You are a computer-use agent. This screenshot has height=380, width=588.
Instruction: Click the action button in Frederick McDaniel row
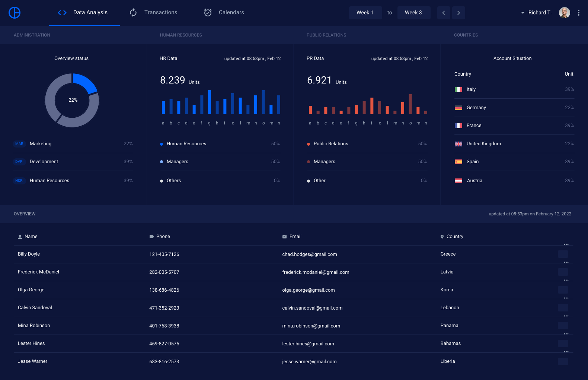[x=563, y=272]
